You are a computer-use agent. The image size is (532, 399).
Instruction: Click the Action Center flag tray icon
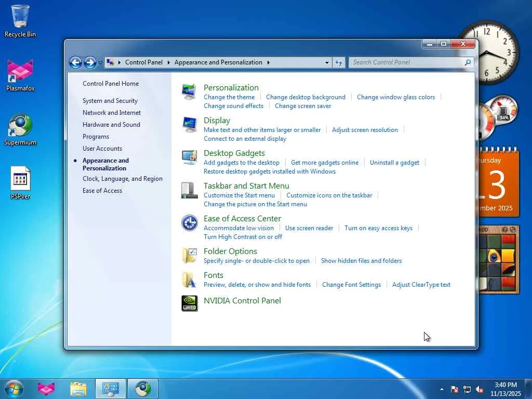(454, 389)
